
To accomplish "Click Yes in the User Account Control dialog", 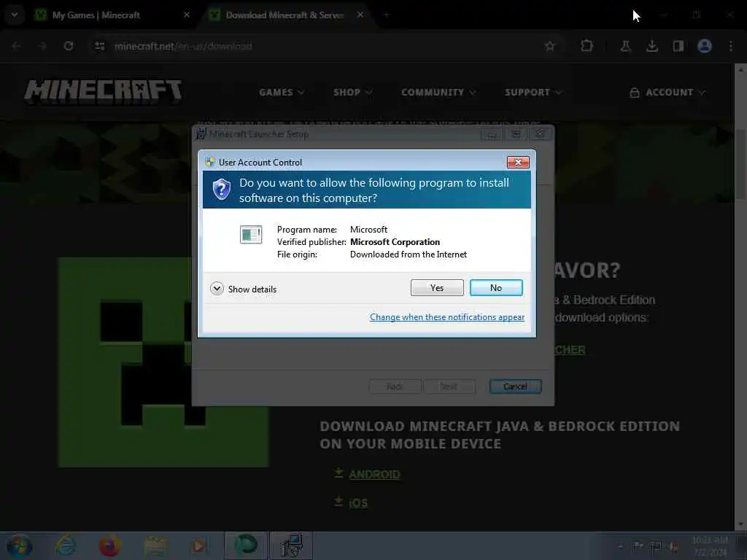I will (437, 287).
